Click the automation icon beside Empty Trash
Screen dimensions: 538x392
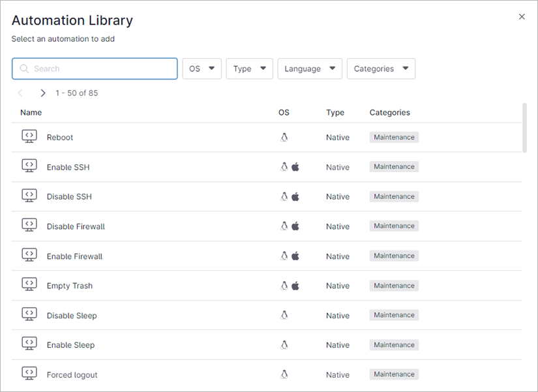point(29,285)
